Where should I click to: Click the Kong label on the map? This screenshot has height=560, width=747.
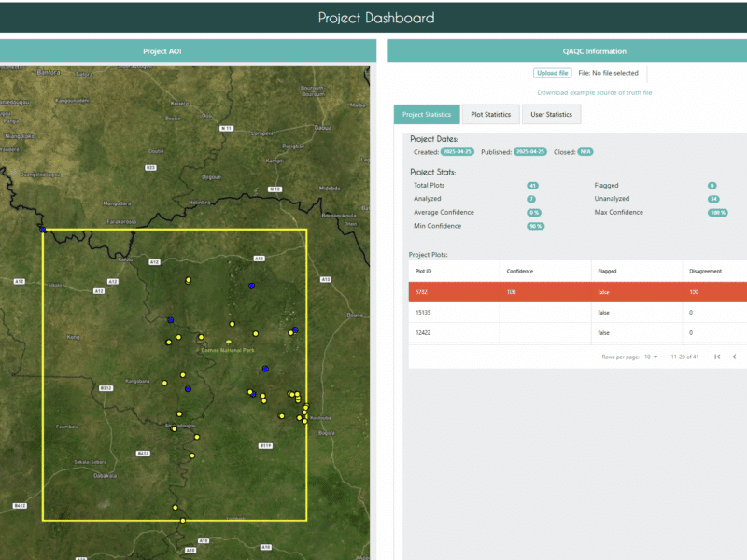click(74, 337)
